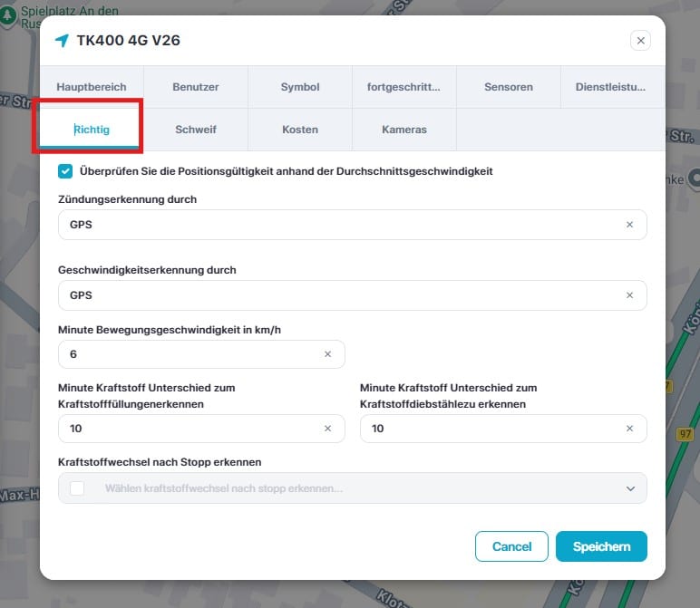Clear the Kraftstofffüllungen value with X icon
700x608 pixels.
coord(327,429)
